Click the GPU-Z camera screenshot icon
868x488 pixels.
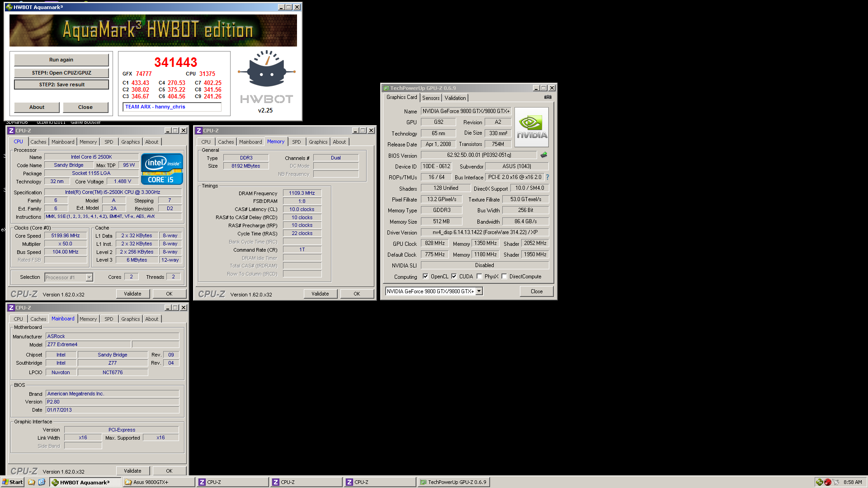point(547,97)
